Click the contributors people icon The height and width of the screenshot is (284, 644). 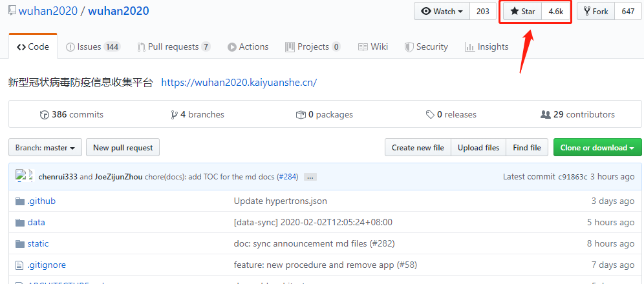tap(545, 115)
